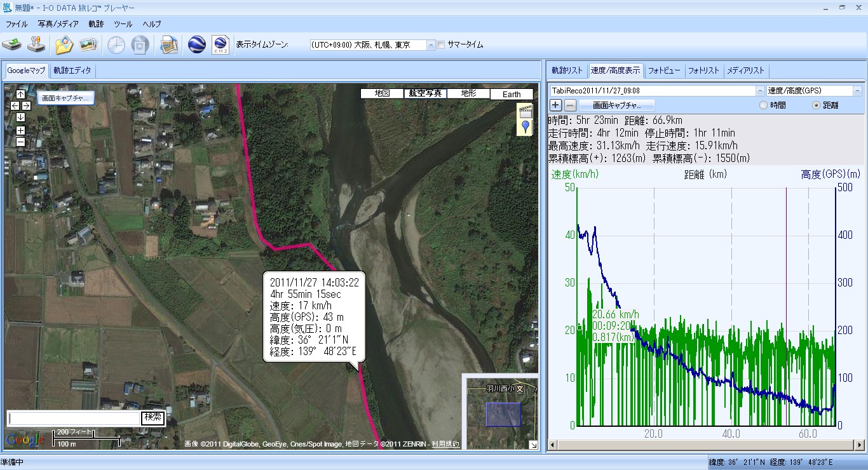
Task: Switch to the 軌跡リスト tab
Action: click(x=567, y=70)
